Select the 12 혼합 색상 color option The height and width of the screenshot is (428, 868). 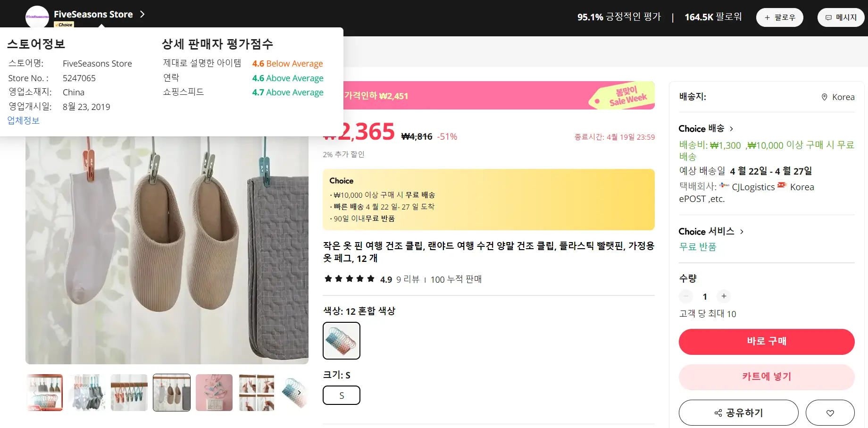[341, 340]
